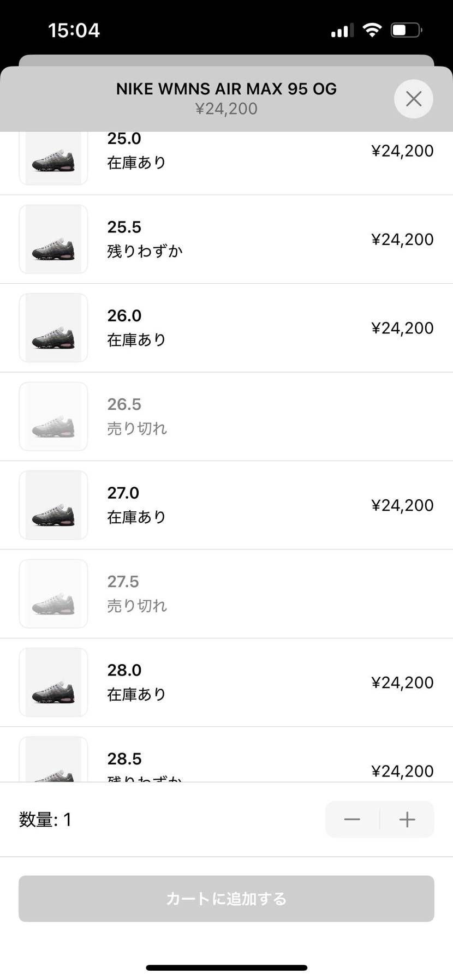
Task: Select size 28.0 option
Action: click(x=226, y=682)
